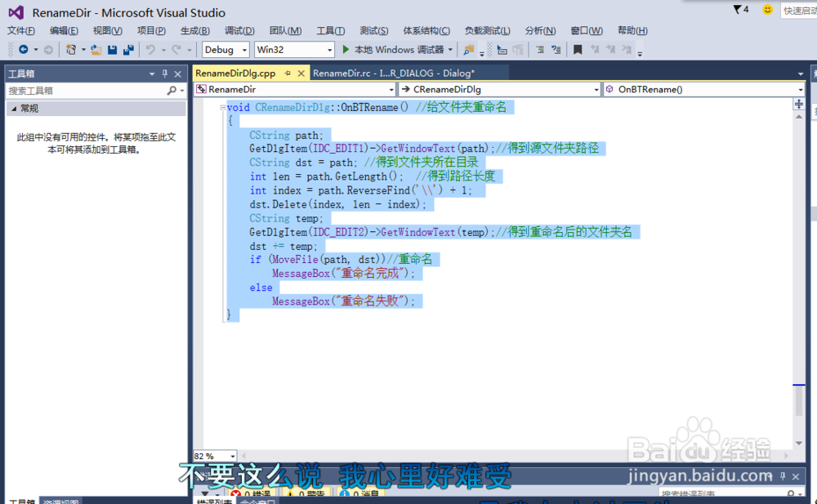Screen dimensions: 817x504
Task: Open the 文件(F) menu
Action: coord(21,31)
